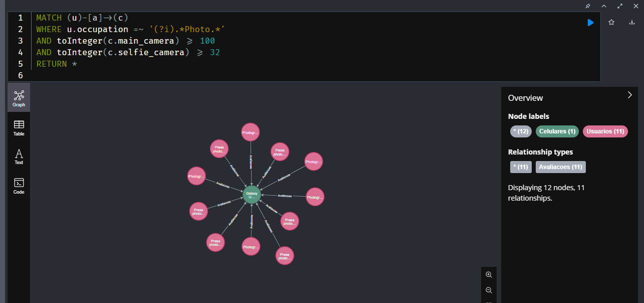Select the Celulares node label pill
Viewport: 644px width, 303px height.
(x=556, y=130)
